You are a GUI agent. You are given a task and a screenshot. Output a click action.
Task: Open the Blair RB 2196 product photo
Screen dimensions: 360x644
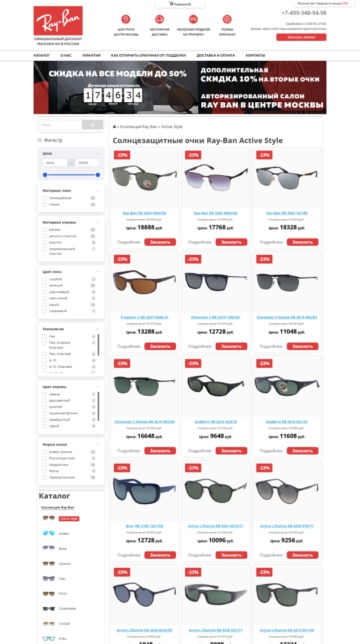click(144, 490)
